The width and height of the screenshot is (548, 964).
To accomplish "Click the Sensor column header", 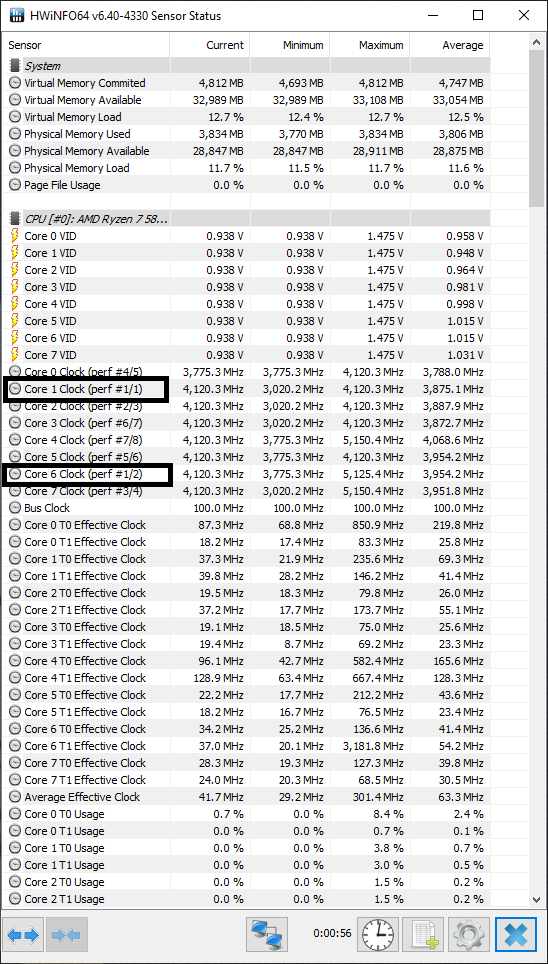I will (86, 45).
